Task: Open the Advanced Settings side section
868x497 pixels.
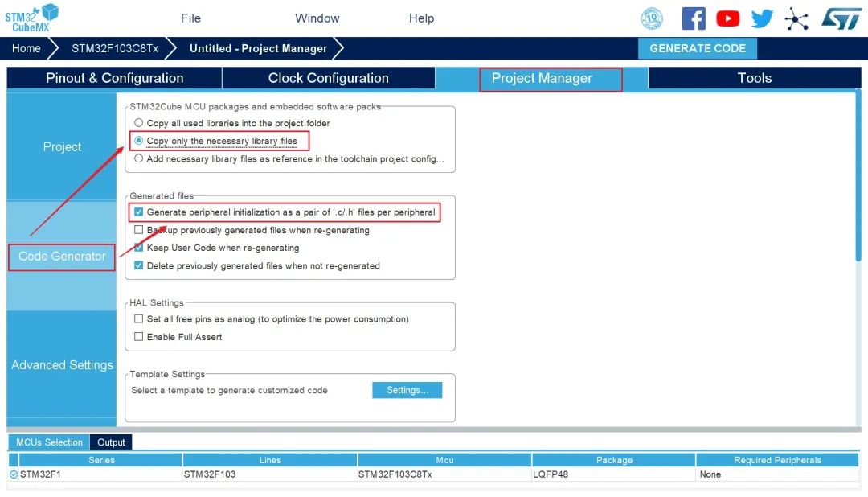Action: [62, 364]
